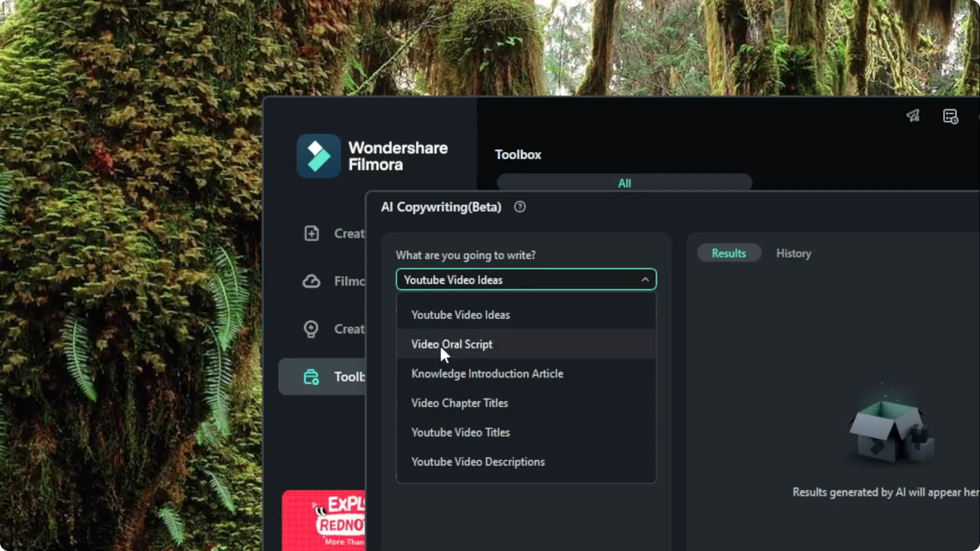Viewport: 980px width, 551px height.
Task: Open Filmora Cloud from the sidebar
Action: [x=311, y=281]
